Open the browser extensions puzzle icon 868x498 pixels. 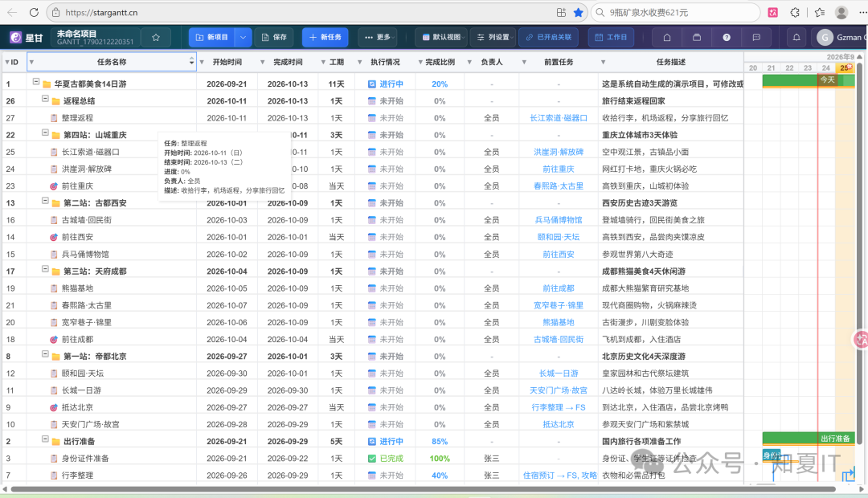coord(795,12)
